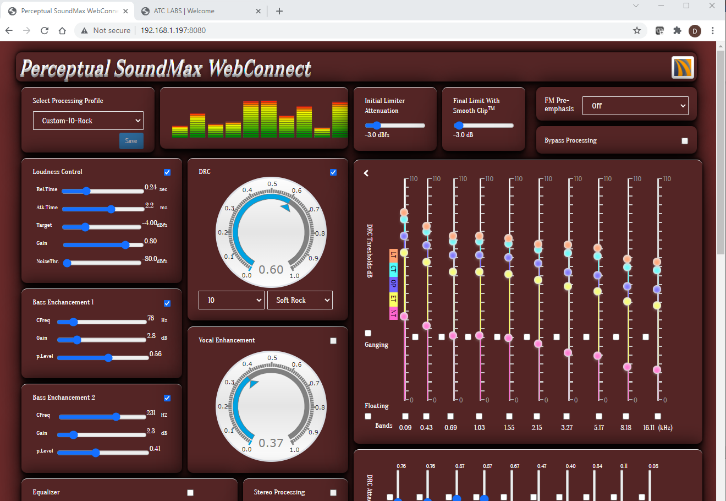Screen dimensions: 726x501
Task: Reload the current page
Action: pyautogui.click(x=44, y=31)
